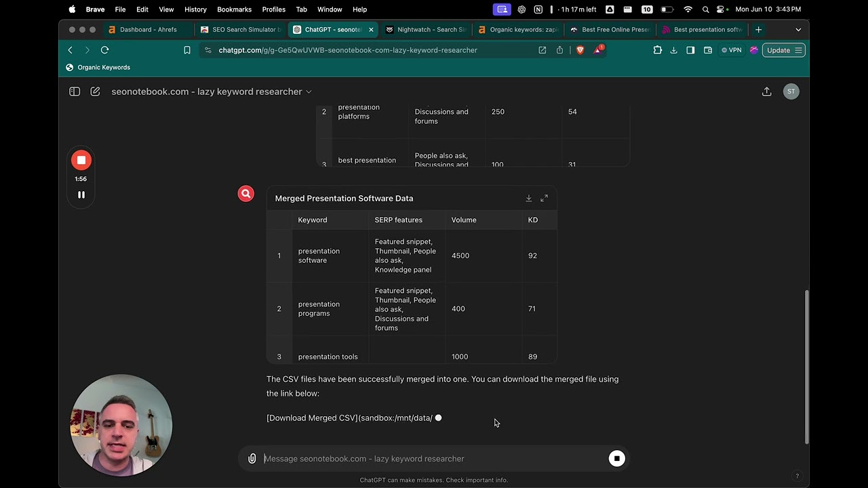Open the History menu
The width and height of the screenshot is (868, 488).
coord(195,9)
